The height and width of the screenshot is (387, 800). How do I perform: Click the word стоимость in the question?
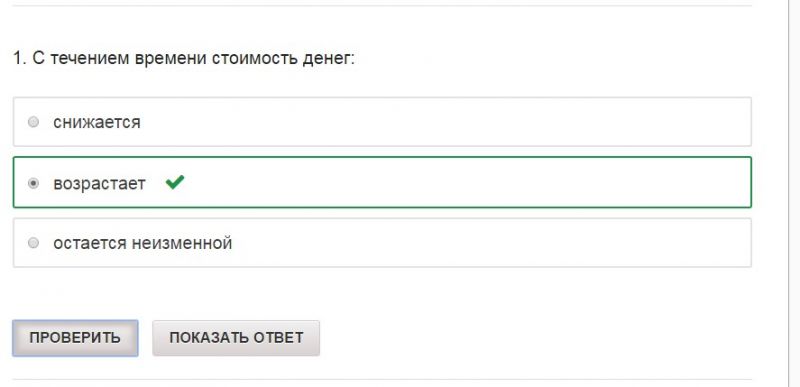pos(255,59)
